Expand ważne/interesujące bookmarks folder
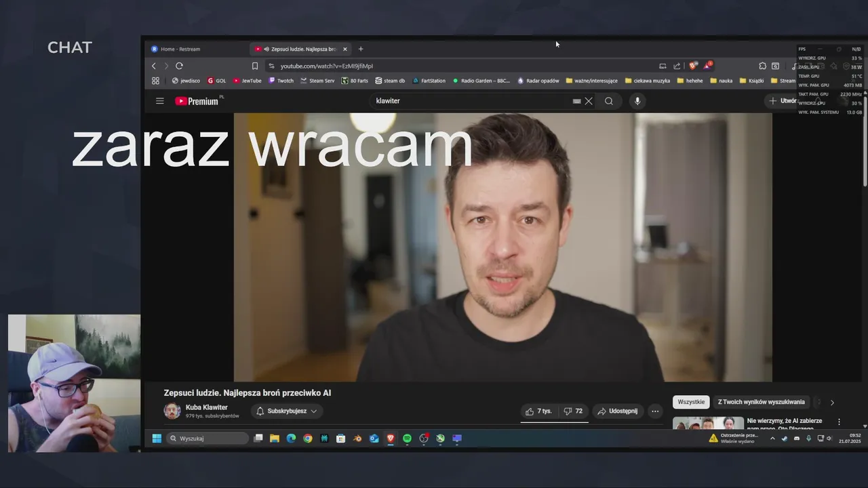Image resolution: width=868 pixels, height=488 pixels. [591, 81]
